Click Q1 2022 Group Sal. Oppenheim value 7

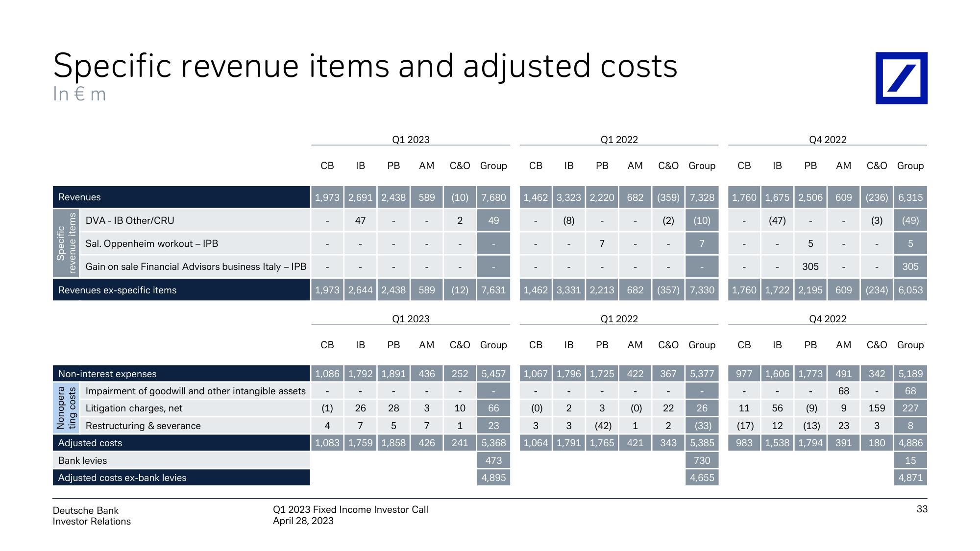pyautogui.click(x=702, y=243)
